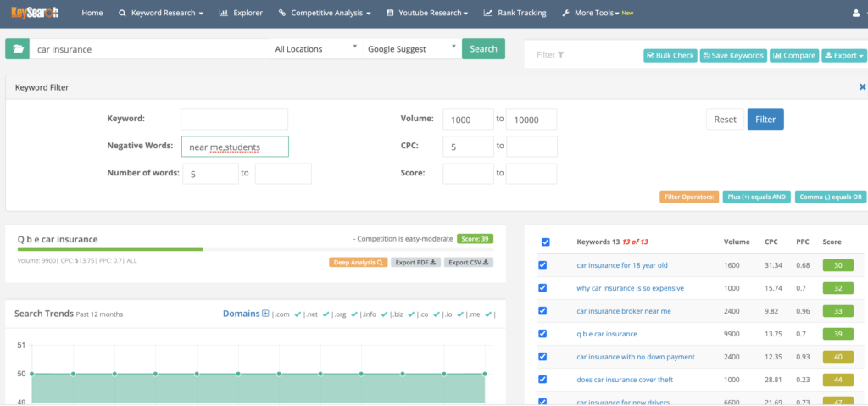Click the green score badge 39
Image resolution: width=868 pixels, height=406 pixels.
point(838,334)
